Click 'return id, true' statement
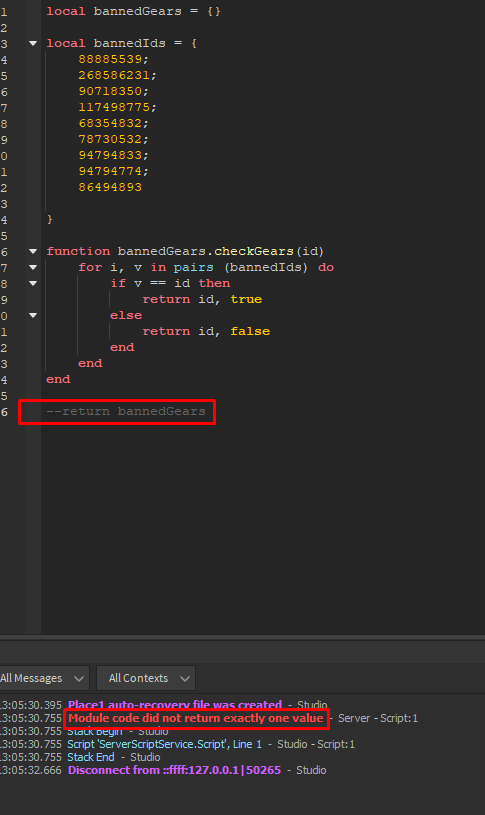 (202, 299)
